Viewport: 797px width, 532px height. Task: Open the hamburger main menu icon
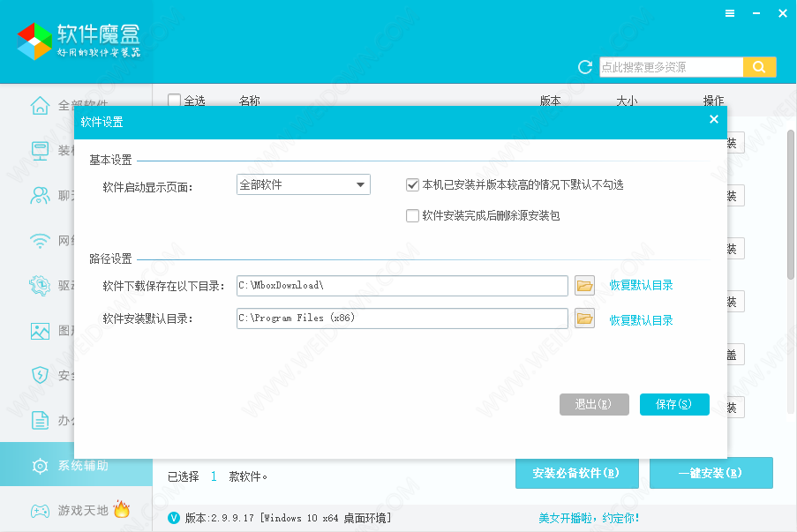pyautogui.click(x=730, y=13)
